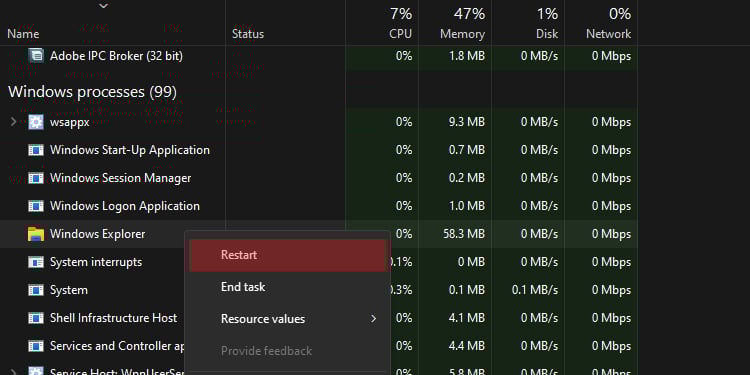Click the wsappx gear icon
750x375 pixels.
pos(36,122)
